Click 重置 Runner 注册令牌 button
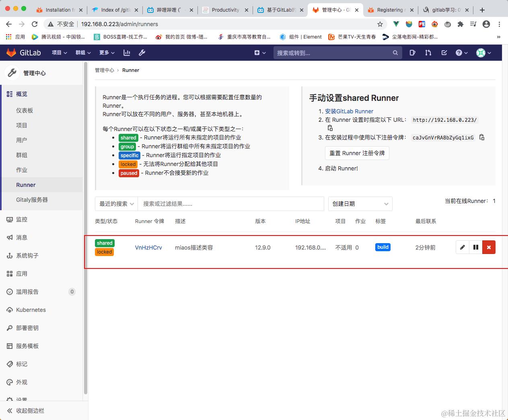 (x=357, y=153)
